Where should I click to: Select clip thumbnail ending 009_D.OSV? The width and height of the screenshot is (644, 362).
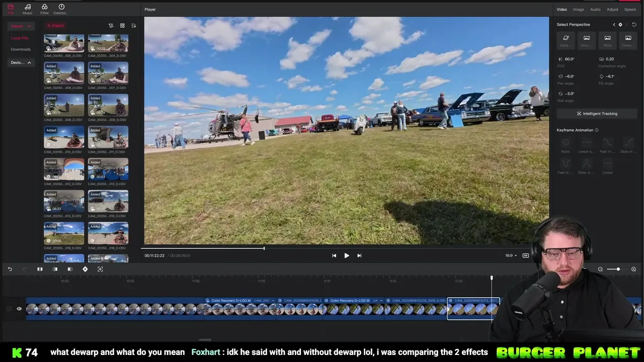tap(108, 105)
